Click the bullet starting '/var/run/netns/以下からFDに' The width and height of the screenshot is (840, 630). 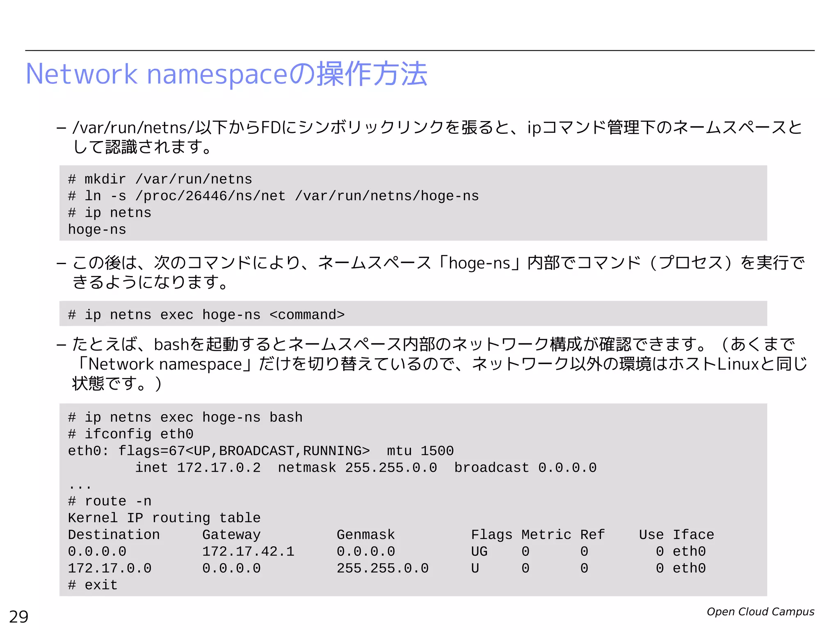coord(429,137)
